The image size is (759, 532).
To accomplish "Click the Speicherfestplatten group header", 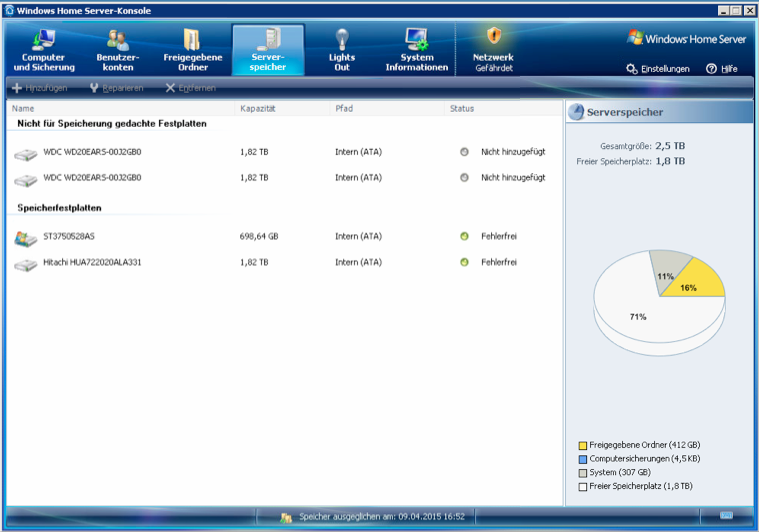I will coord(60,208).
